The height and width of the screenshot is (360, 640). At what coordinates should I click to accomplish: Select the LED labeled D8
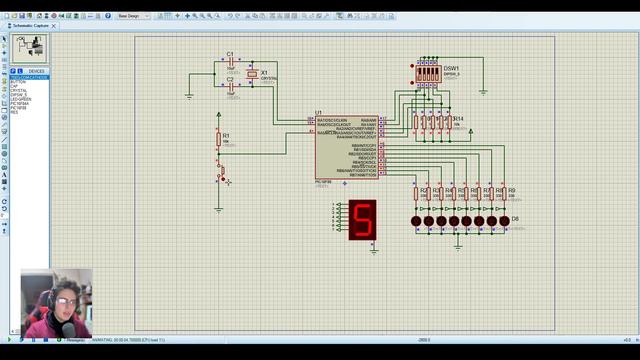click(504, 221)
